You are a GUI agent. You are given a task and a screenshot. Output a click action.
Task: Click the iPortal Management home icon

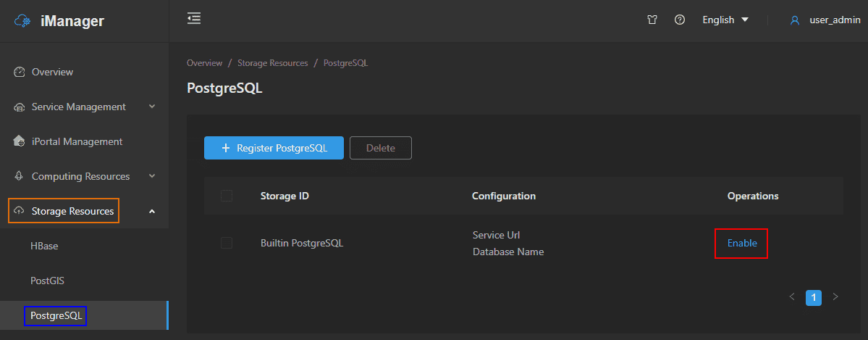pos(20,141)
